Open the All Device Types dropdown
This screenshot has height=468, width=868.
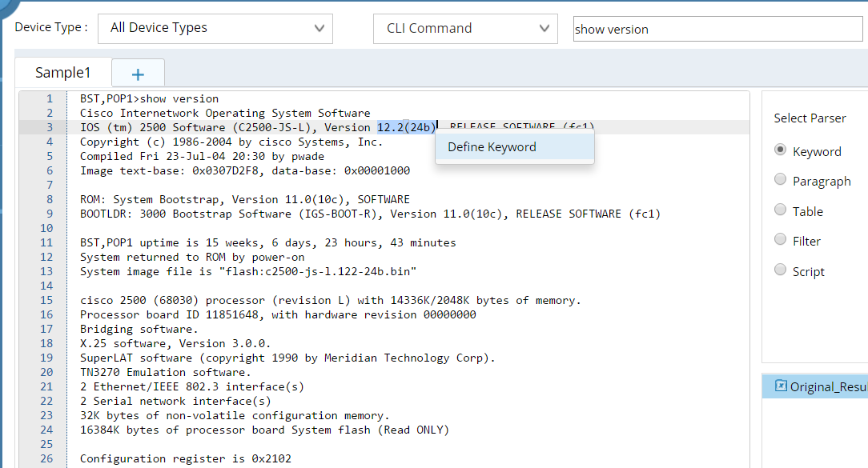pos(215,28)
